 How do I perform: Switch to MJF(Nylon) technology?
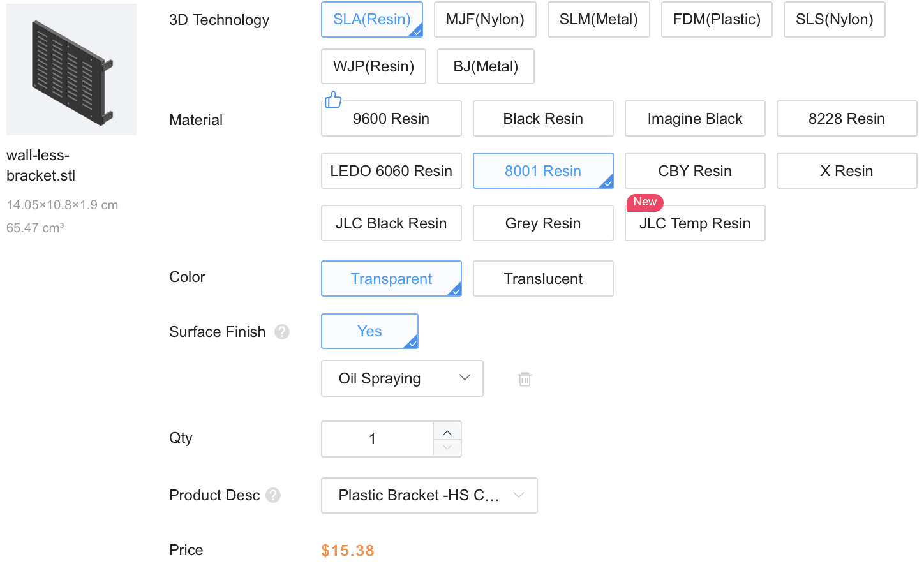pos(485,19)
